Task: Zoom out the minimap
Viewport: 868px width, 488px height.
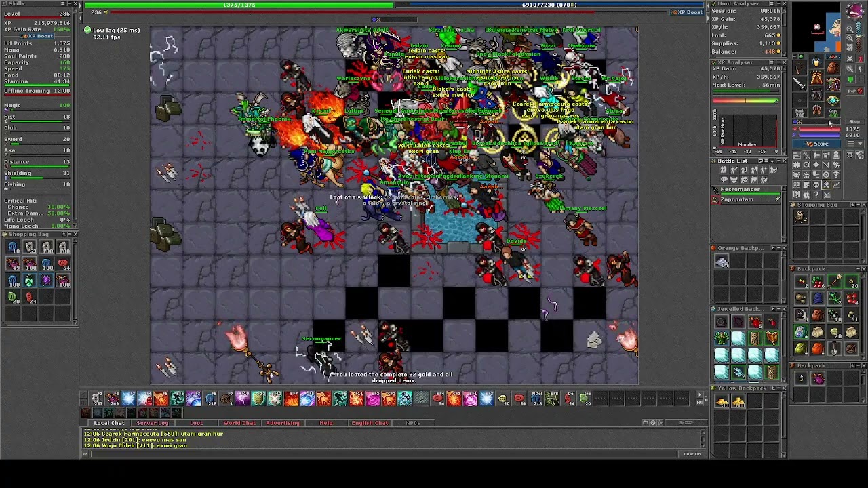Action: click(x=850, y=29)
